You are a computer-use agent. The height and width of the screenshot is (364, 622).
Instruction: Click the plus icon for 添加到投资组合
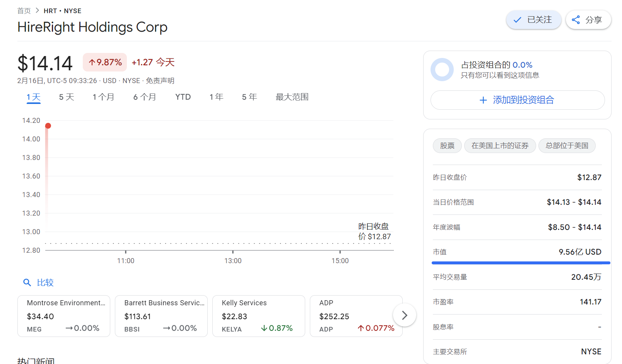(x=483, y=100)
